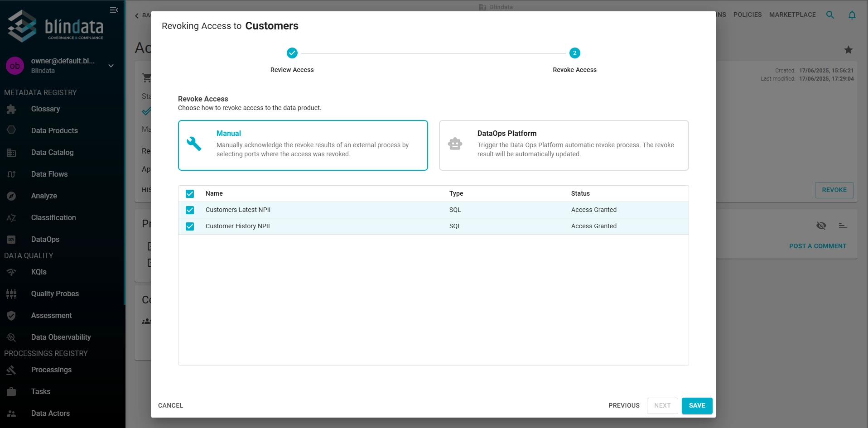Click the Analyze compass icon
This screenshot has height=428, width=868.
pos(11,196)
